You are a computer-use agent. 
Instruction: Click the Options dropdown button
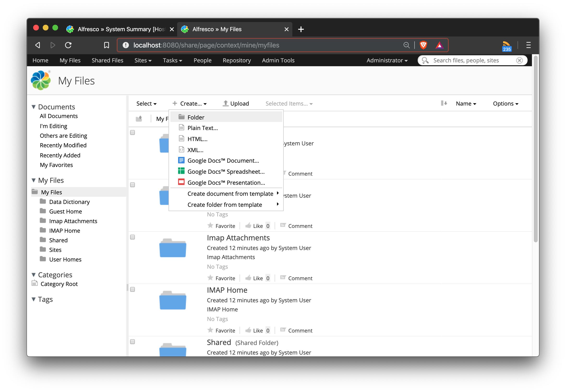(x=505, y=103)
